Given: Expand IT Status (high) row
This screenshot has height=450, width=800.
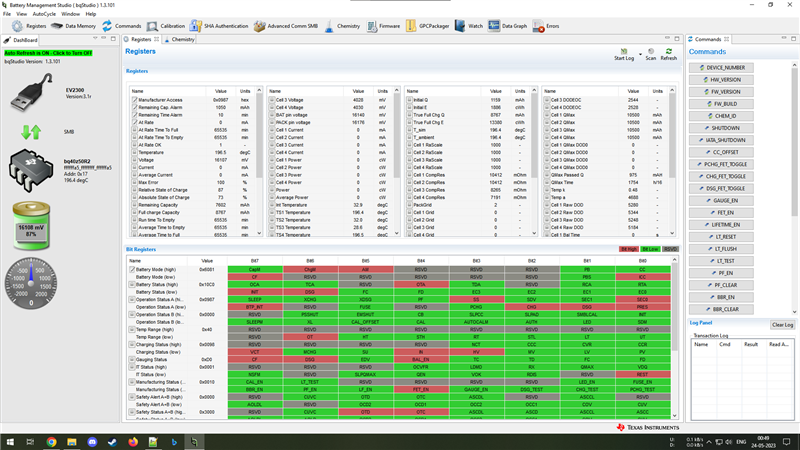Looking at the screenshot, I should (132, 367).
